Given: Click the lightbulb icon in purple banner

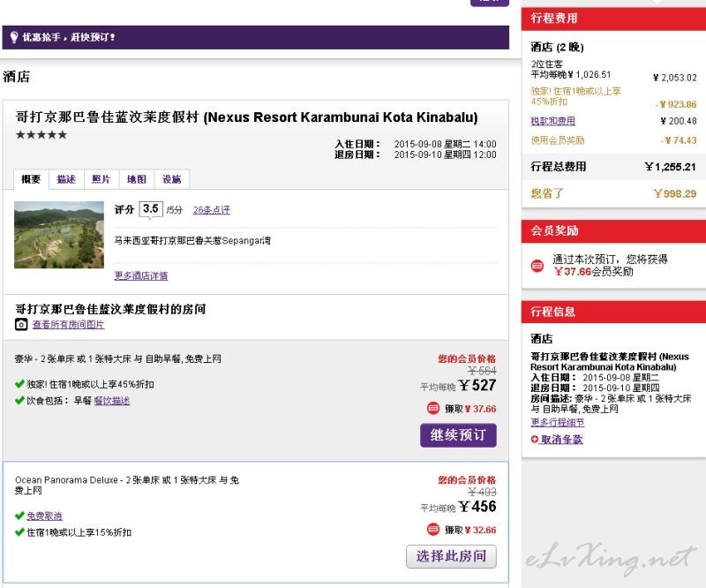Looking at the screenshot, I should click(x=14, y=37).
